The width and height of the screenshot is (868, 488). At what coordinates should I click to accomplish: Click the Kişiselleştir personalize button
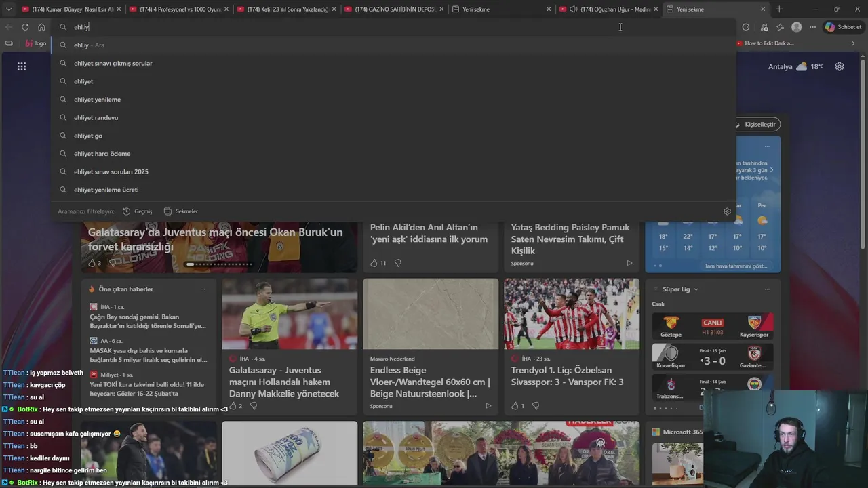click(758, 125)
